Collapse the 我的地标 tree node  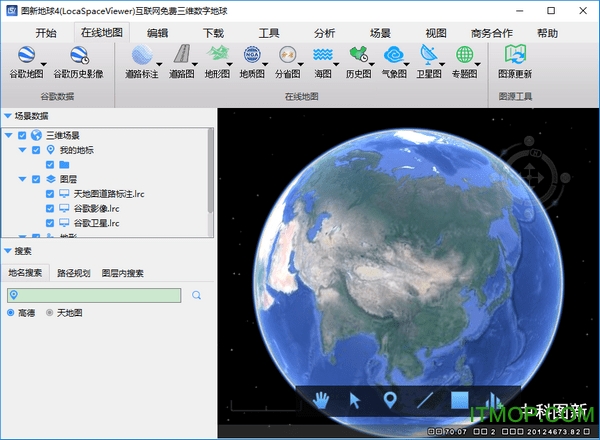click(23, 150)
